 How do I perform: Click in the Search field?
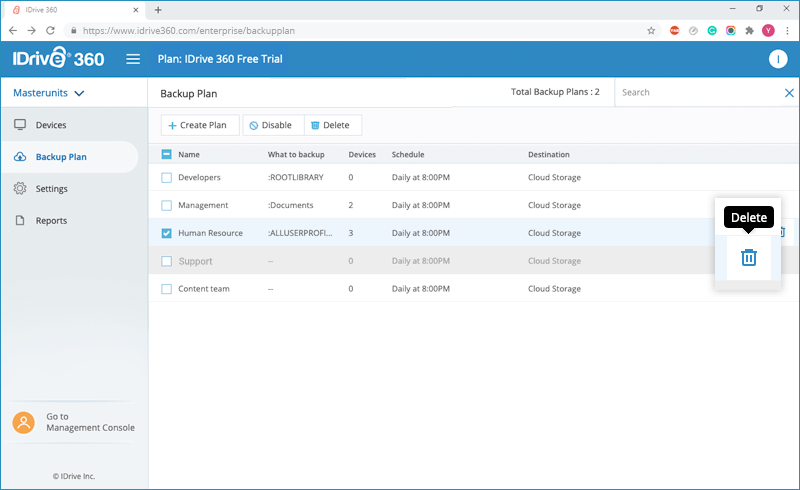coord(699,92)
